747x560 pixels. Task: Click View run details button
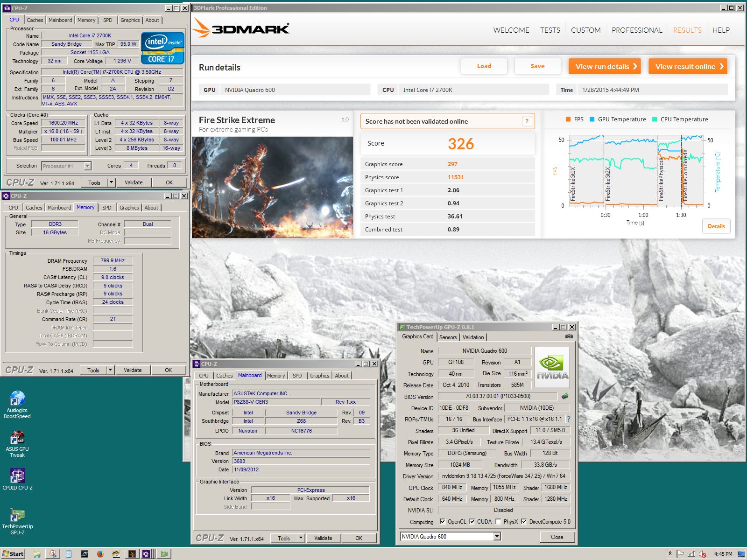click(x=605, y=66)
